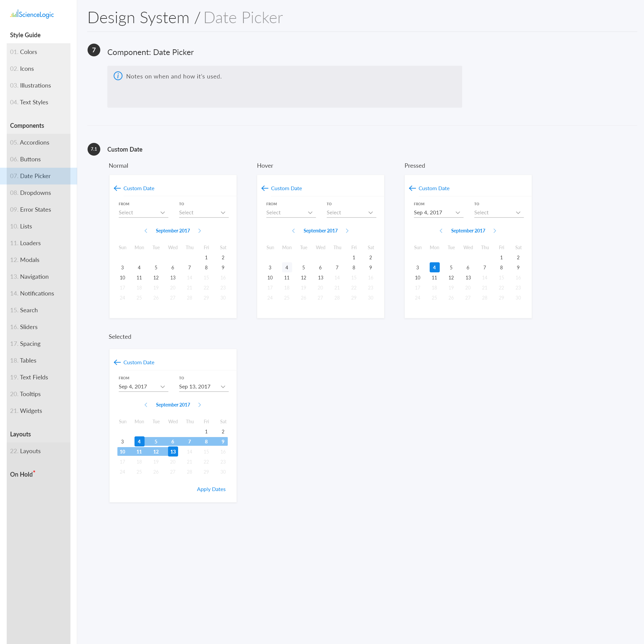This screenshot has width=644, height=644.
Task: Click Custom Date link in Pressed picker
Action: (434, 189)
